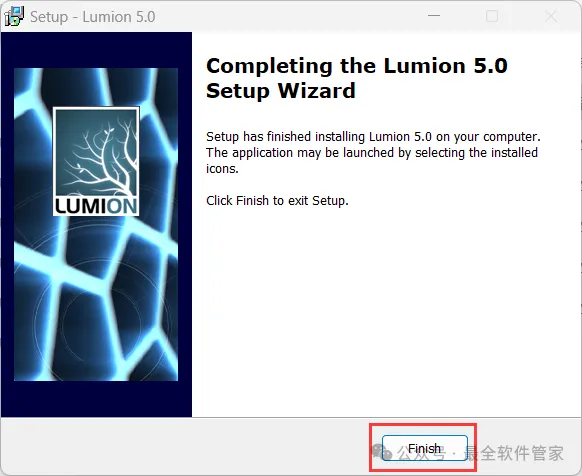Minimize the Lumion 5.0 Setup window
This screenshot has width=582, height=476.
click(434, 16)
